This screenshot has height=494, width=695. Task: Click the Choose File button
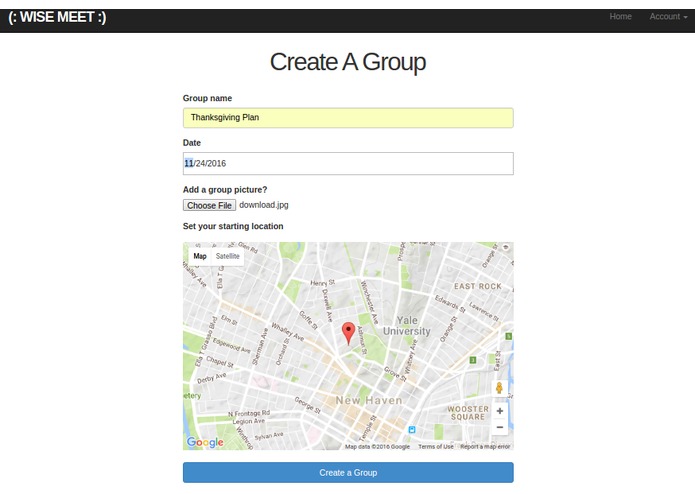click(x=209, y=205)
